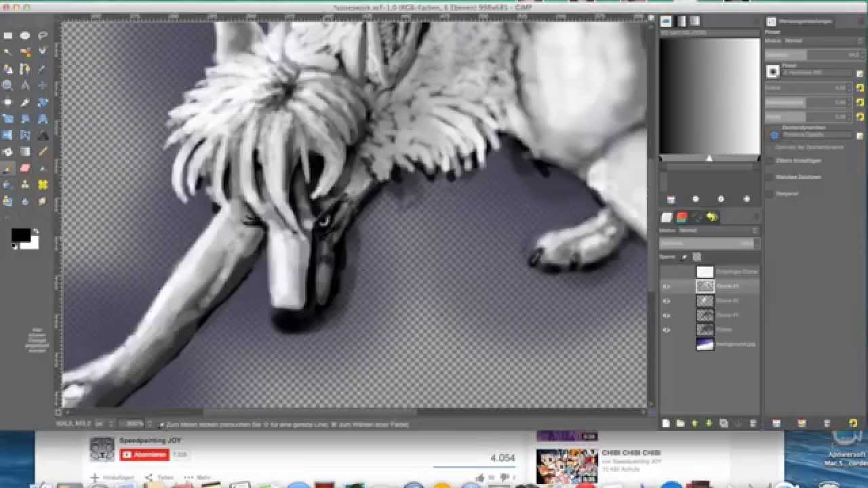Switch to the Undo History tab
The width and height of the screenshot is (868, 488).
point(712,218)
